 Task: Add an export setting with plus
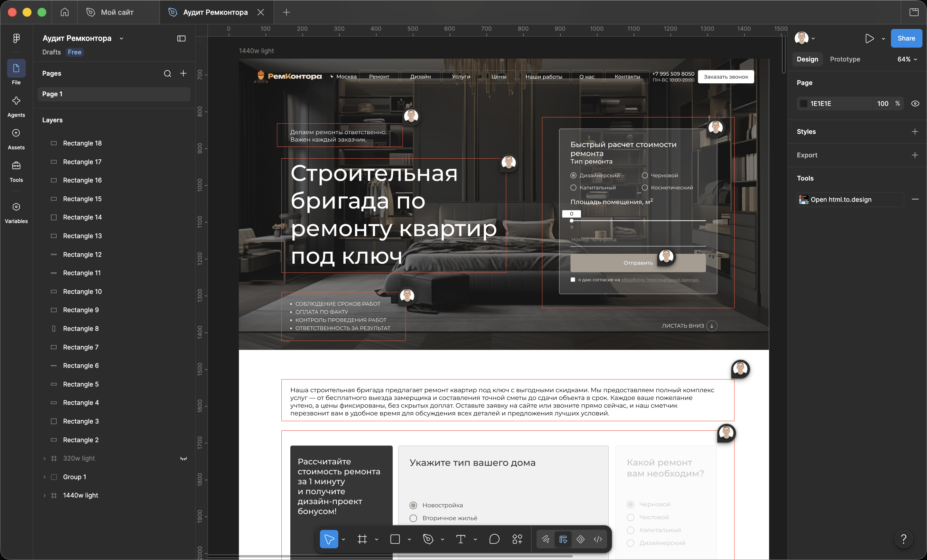coord(915,155)
